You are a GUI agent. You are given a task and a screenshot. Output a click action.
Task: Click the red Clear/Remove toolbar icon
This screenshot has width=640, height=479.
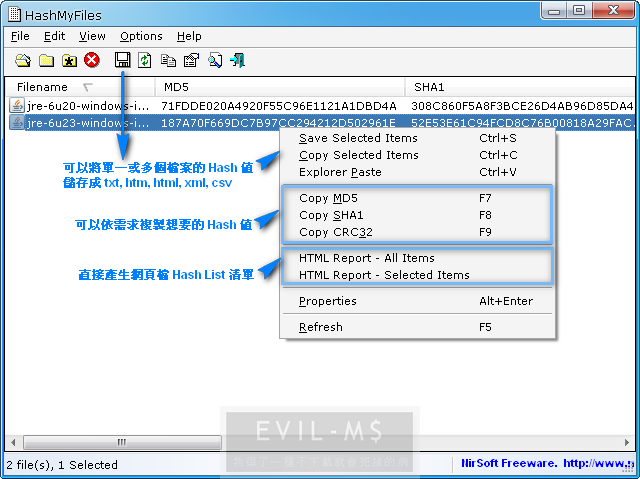[x=92, y=60]
